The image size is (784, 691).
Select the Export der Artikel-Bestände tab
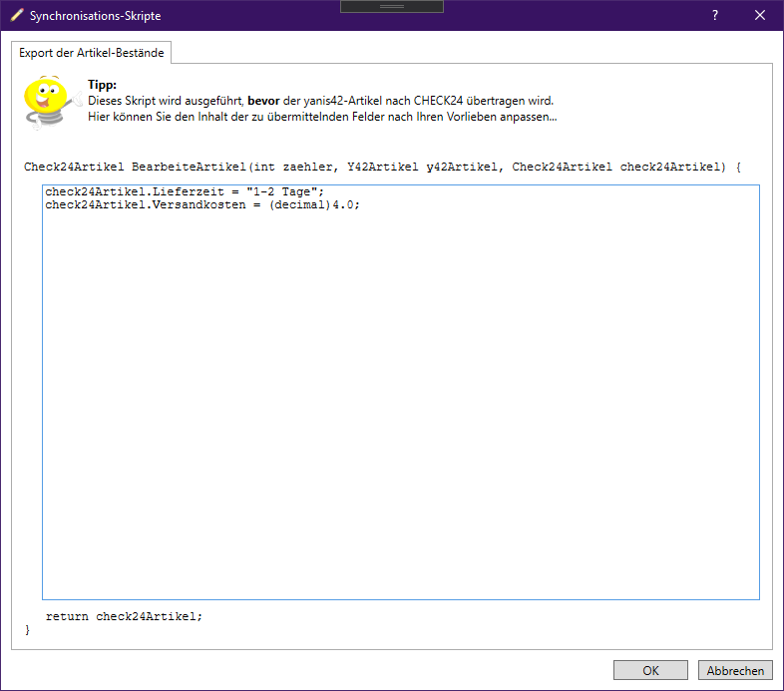91,52
